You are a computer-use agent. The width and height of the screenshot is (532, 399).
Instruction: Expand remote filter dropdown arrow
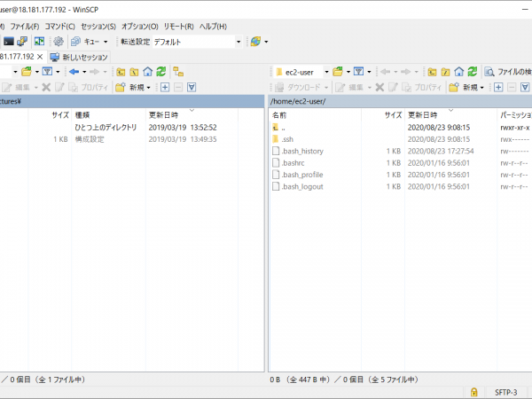tap(369, 72)
